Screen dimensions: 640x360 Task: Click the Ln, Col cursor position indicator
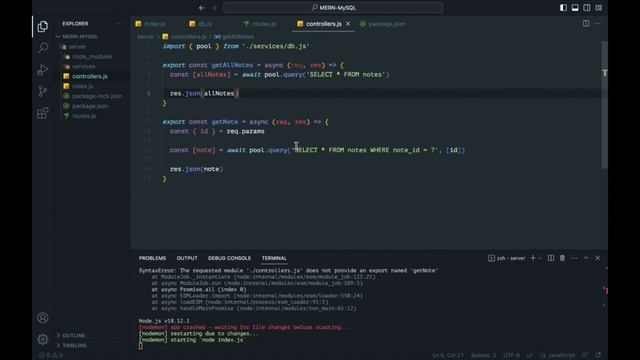448,356
